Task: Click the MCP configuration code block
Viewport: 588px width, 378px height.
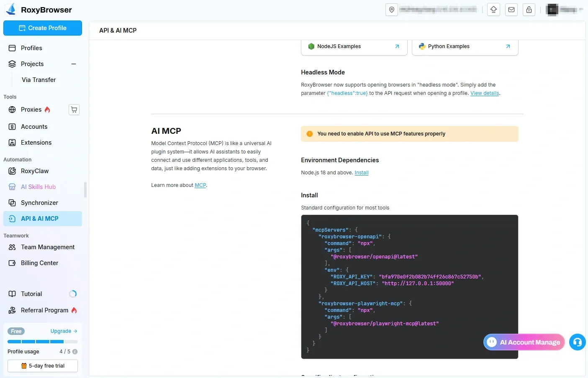Action: click(x=410, y=287)
